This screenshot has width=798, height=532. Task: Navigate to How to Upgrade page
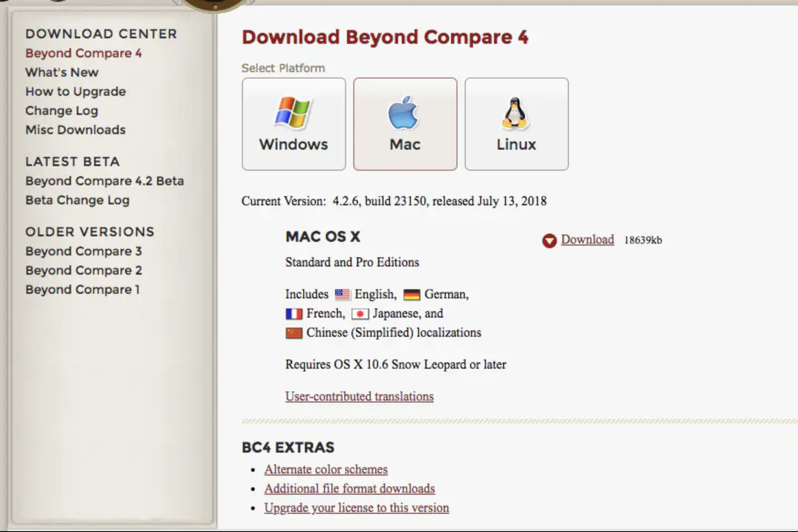pyautogui.click(x=75, y=91)
